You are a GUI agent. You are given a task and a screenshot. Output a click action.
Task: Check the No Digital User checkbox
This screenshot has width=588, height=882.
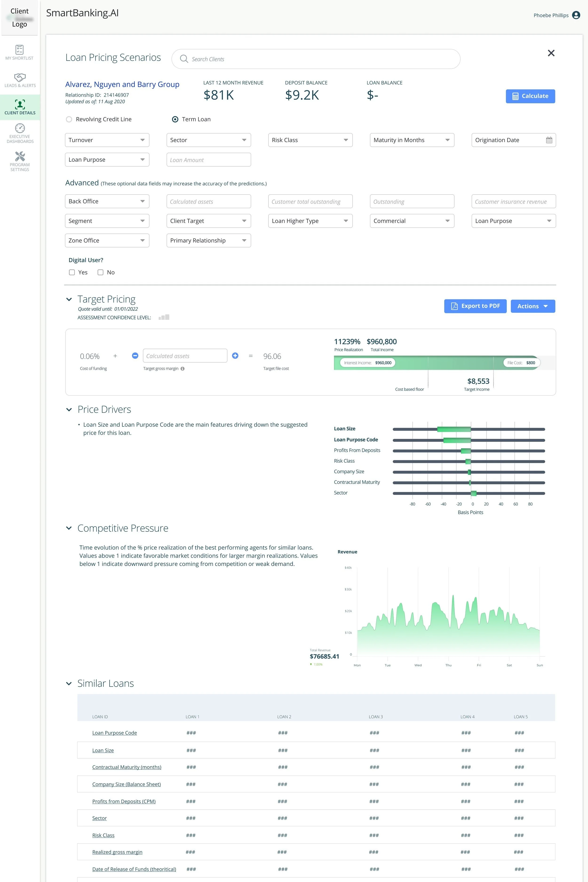(x=100, y=272)
